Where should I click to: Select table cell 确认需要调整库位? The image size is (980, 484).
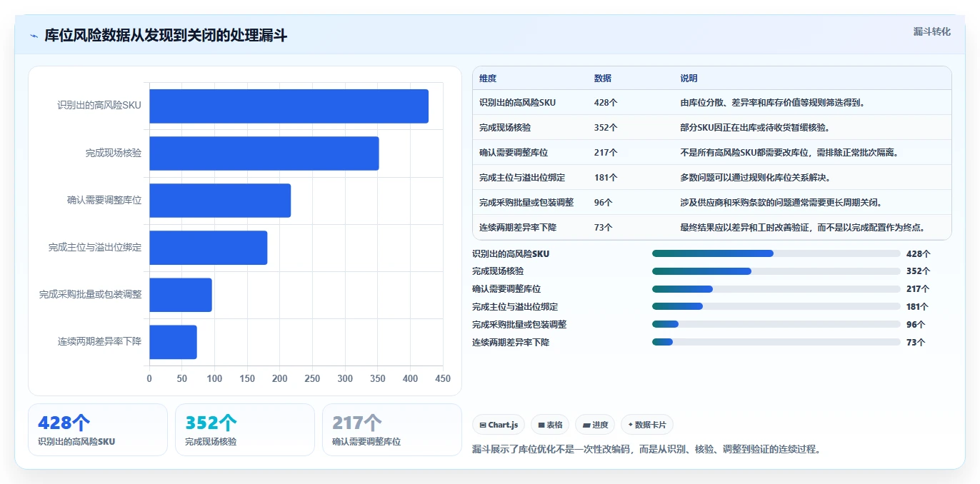514,153
